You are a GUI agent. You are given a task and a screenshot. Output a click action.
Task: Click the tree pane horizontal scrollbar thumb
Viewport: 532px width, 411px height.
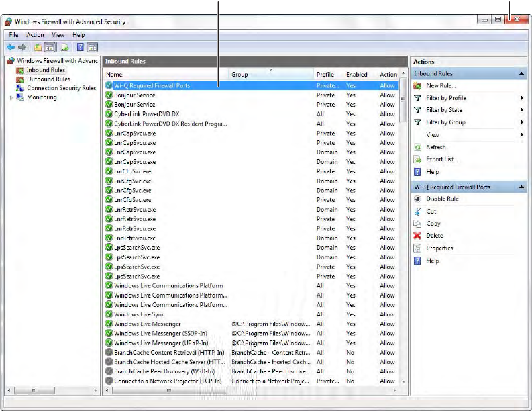[x=34, y=390]
